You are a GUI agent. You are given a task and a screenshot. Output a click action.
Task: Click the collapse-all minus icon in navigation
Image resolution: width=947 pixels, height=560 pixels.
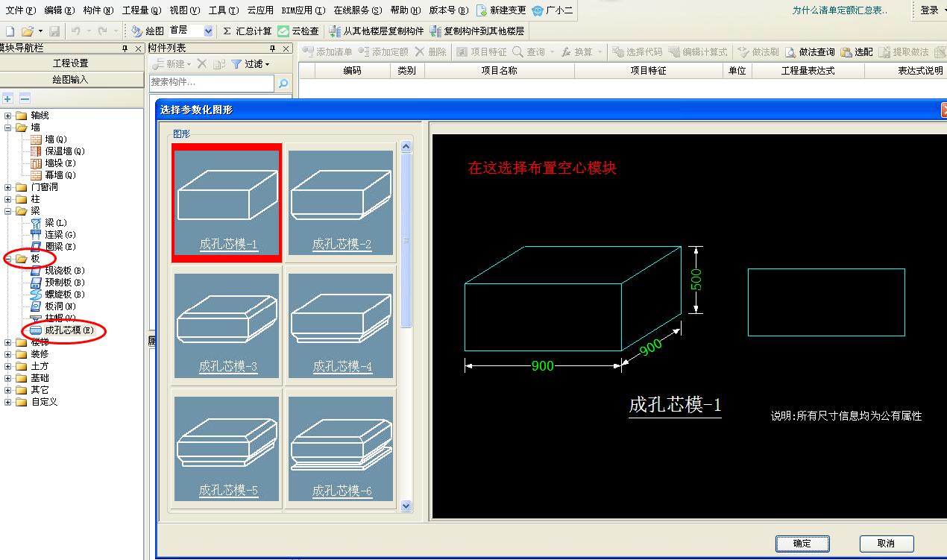[x=25, y=98]
